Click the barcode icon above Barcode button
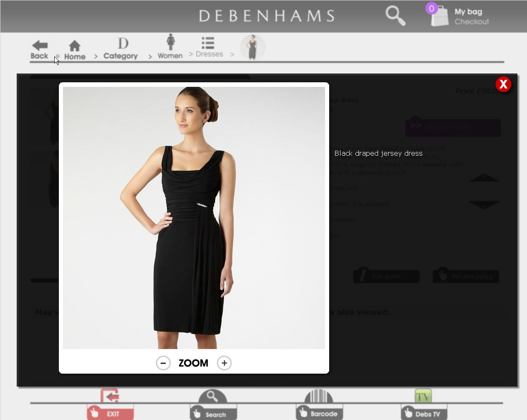This screenshot has width=527, height=420. pyautogui.click(x=319, y=396)
